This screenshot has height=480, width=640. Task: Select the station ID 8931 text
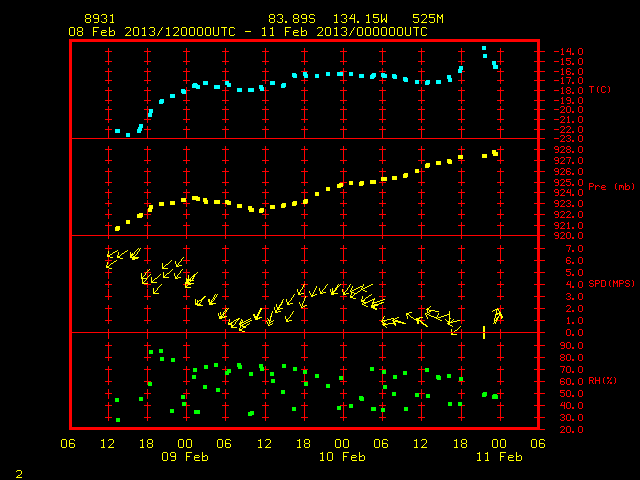click(100, 19)
